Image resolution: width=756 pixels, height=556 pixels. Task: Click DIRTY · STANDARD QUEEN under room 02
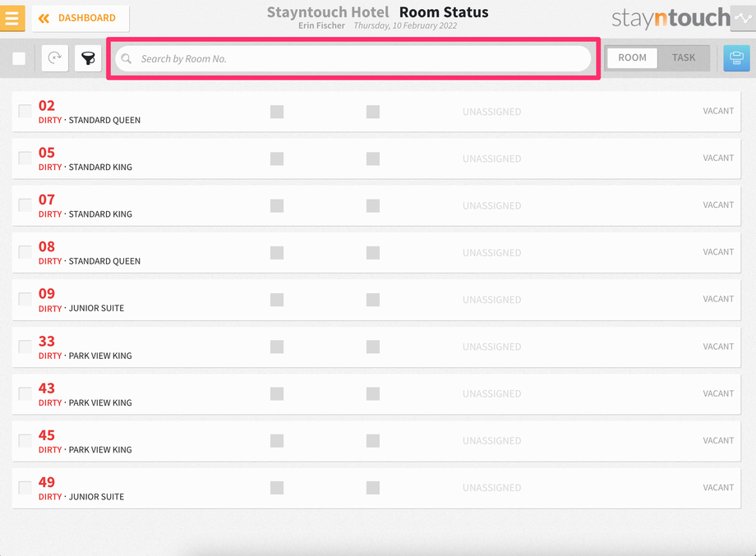90,120
